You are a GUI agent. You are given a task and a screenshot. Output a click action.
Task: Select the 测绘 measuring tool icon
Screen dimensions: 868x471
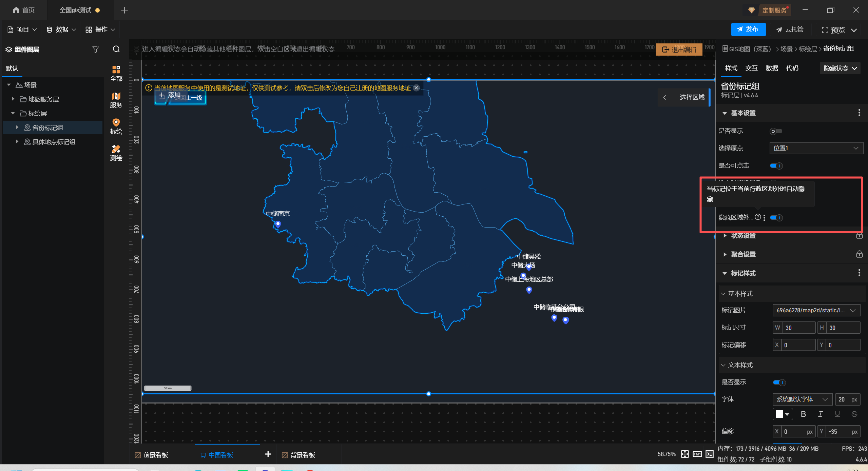tap(116, 153)
